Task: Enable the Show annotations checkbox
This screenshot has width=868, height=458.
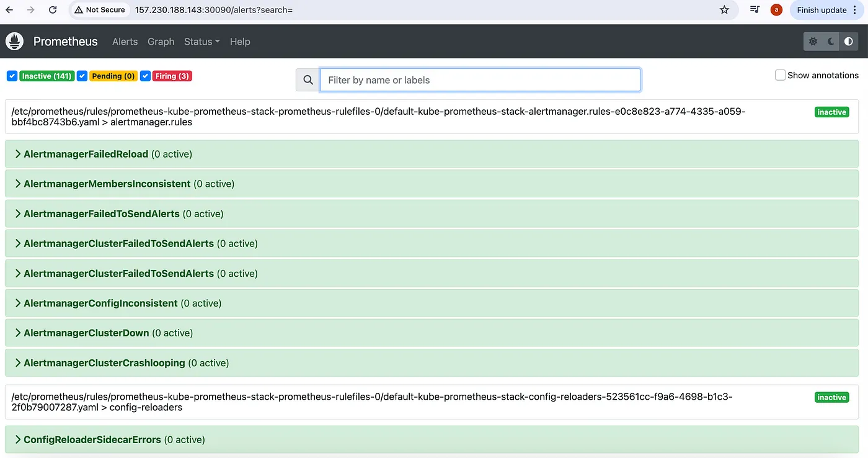Action: click(x=781, y=75)
